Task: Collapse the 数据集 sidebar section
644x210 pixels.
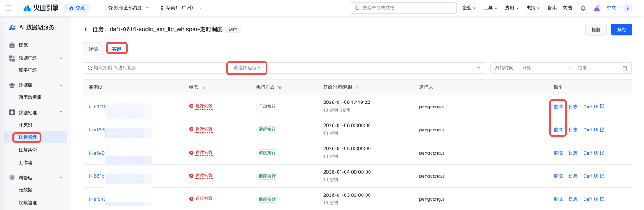Action: point(61,85)
